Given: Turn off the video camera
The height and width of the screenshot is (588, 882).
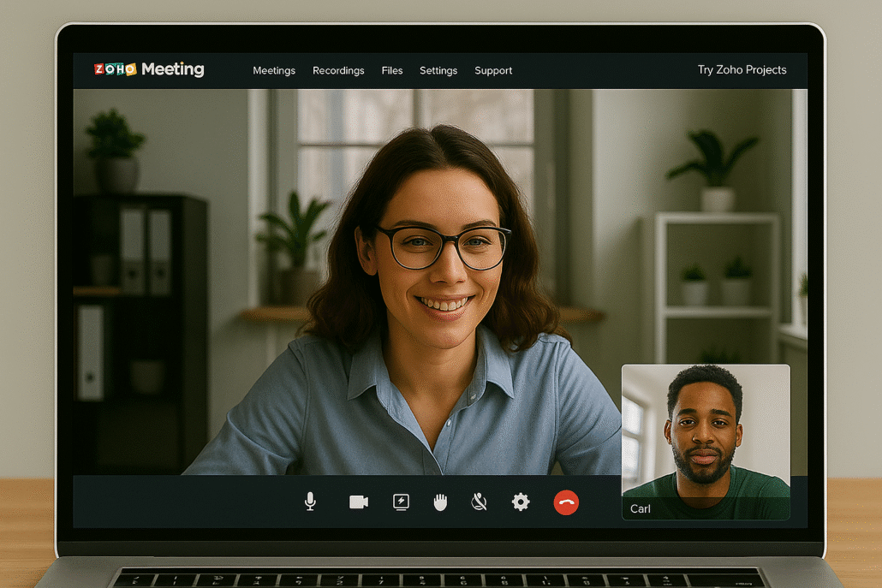Looking at the screenshot, I should pos(359,502).
